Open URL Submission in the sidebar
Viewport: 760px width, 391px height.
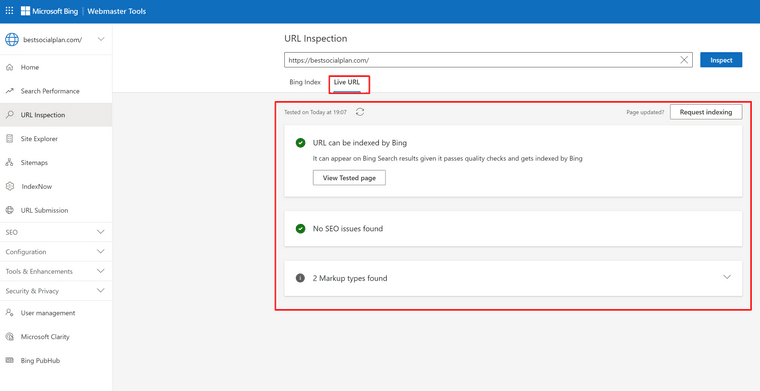tap(56, 210)
